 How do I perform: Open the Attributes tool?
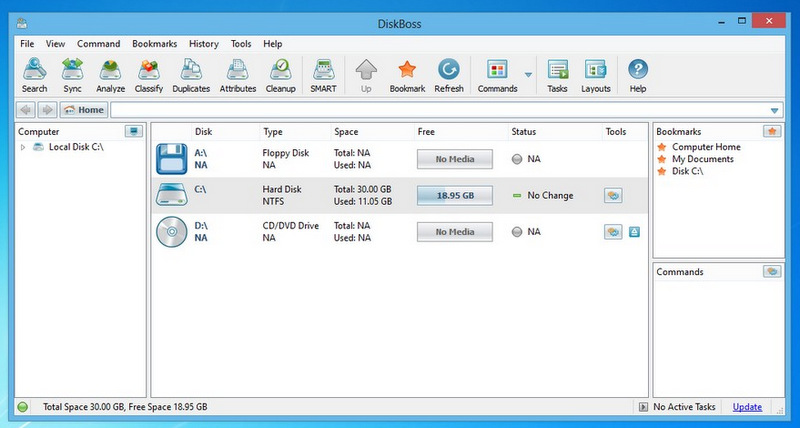(238, 75)
